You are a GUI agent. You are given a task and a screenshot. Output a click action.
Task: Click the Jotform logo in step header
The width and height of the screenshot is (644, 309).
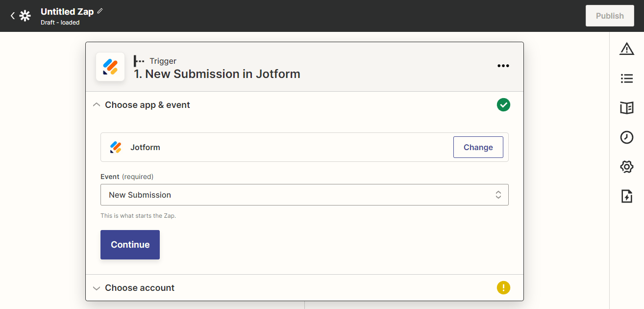coord(110,67)
